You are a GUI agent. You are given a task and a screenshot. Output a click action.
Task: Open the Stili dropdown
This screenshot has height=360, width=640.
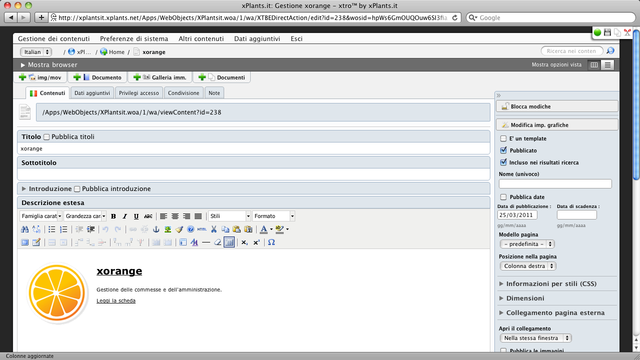(229, 216)
